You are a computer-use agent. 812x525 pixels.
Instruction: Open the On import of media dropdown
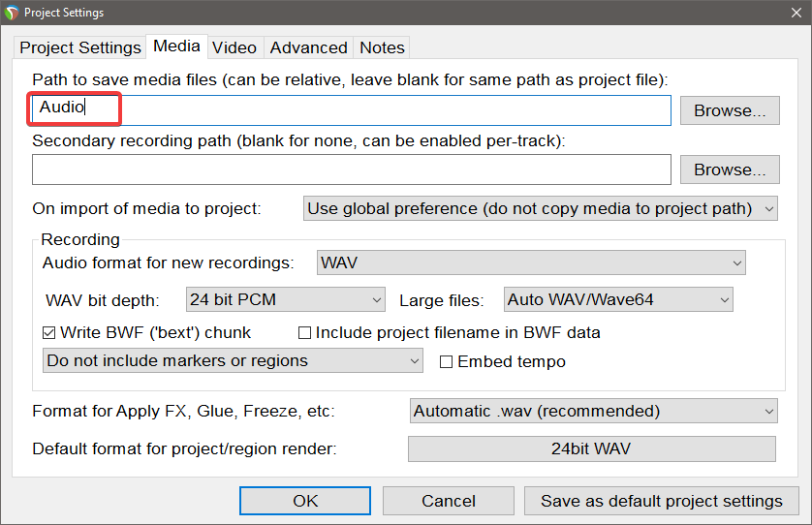click(541, 208)
